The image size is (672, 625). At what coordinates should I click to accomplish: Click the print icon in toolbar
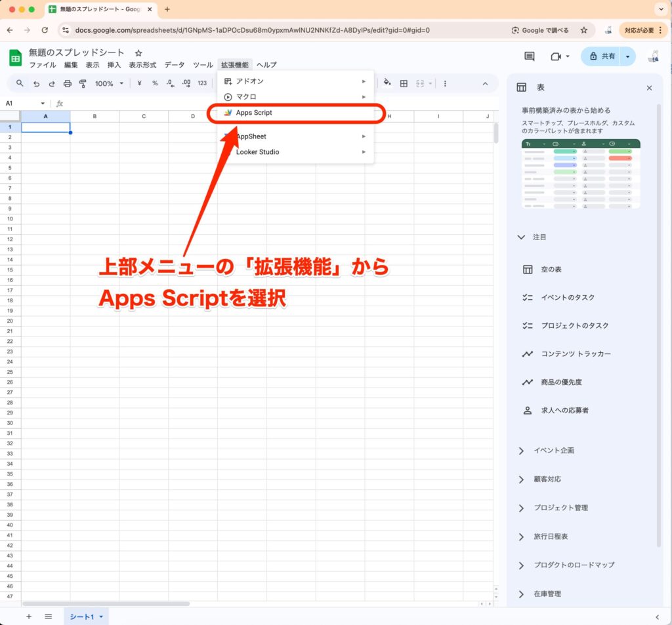pyautogui.click(x=68, y=83)
